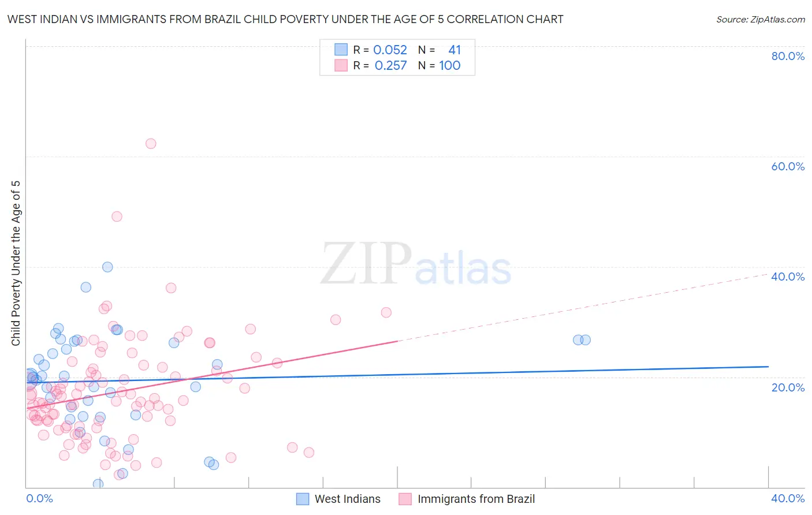Click the 0.0% x-axis origin label
This screenshot has height=515, width=812.
pyautogui.click(x=39, y=498)
